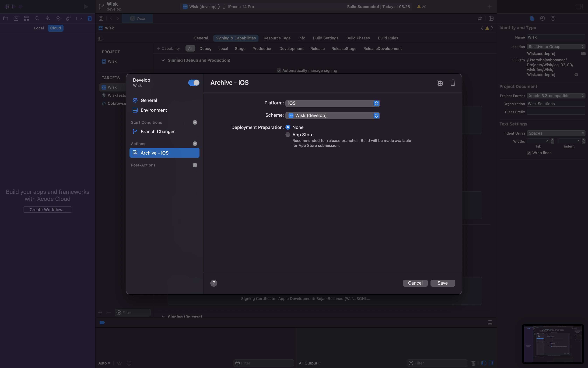Image resolution: width=588 pixels, height=368 pixels.
Task: Toggle Automatically manage signing checkbox
Action: click(x=279, y=71)
